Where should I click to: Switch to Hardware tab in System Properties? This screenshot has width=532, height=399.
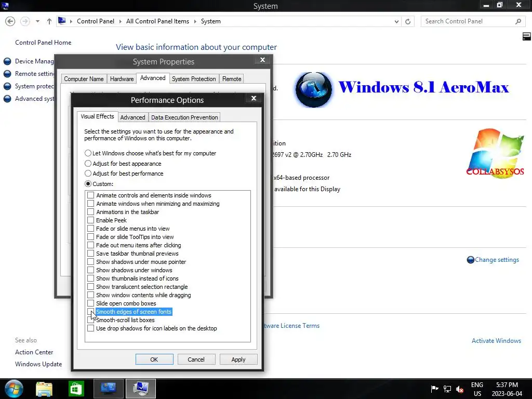click(122, 79)
